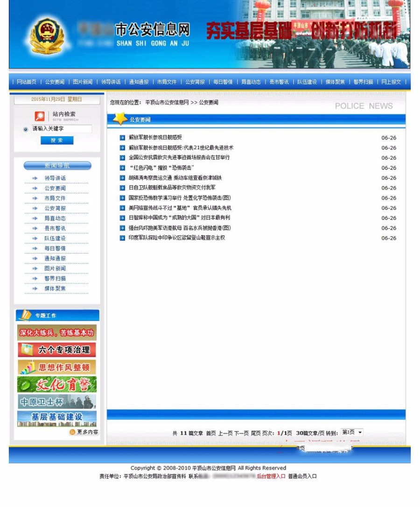The image size is (420, 507).
Task: Click the red site search magnifier icon
Action: point(40,116)
